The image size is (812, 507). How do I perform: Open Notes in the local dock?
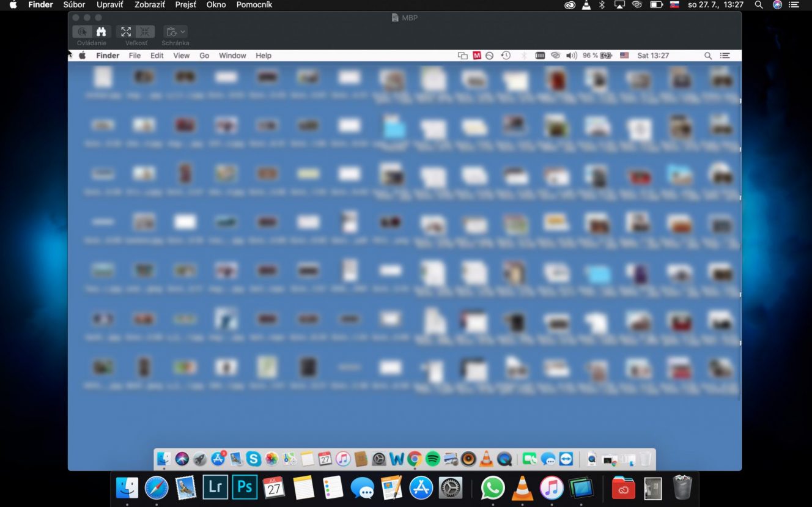[x=303, y=487]
